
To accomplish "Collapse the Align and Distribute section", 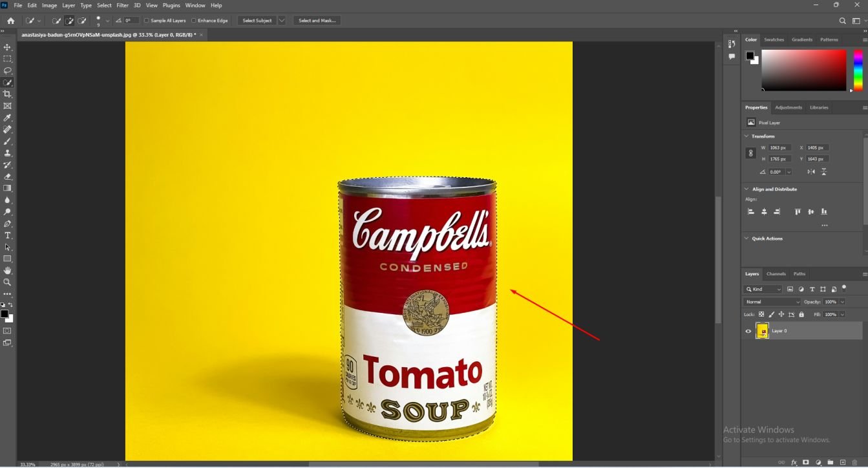I will coord(747,189).
